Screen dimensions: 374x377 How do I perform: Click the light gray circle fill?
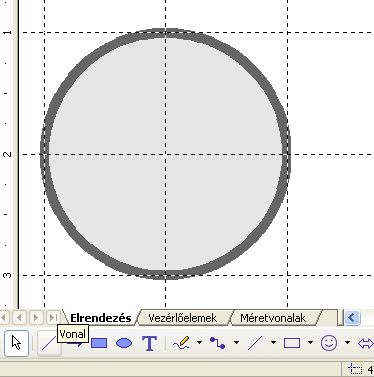coord(165,154)
